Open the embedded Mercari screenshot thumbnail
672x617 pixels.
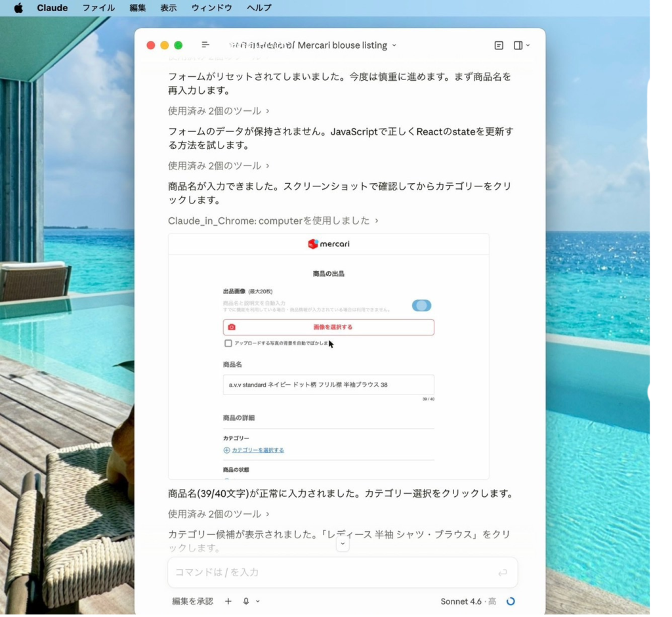pyautogui.click(x=328, y=356)
